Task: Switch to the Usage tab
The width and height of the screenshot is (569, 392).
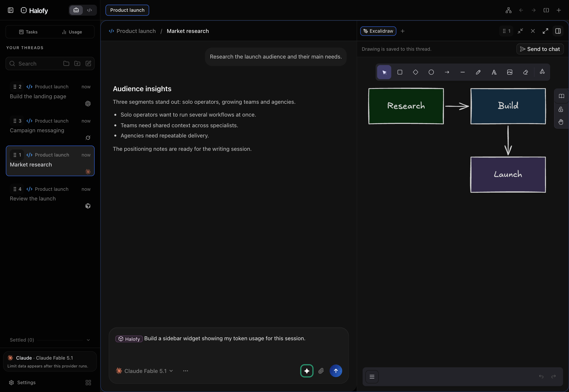Action: [x=72, y=32]
